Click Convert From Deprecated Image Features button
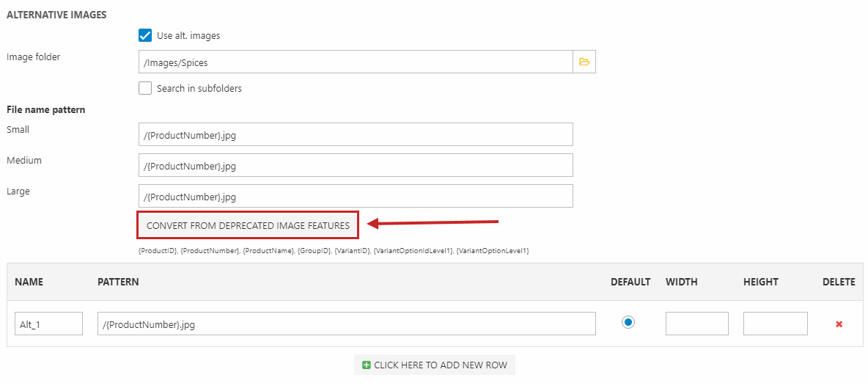The width and height of the screenshot is (868, 383). (248, 226)
